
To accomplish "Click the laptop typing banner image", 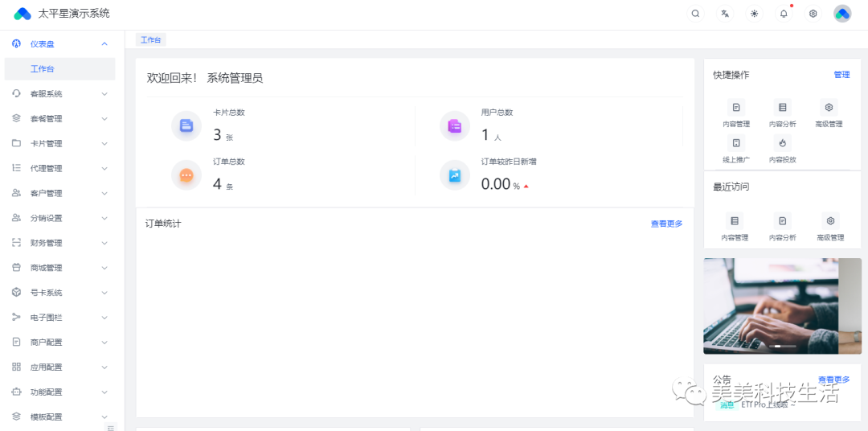I will (x=772, y=306).
